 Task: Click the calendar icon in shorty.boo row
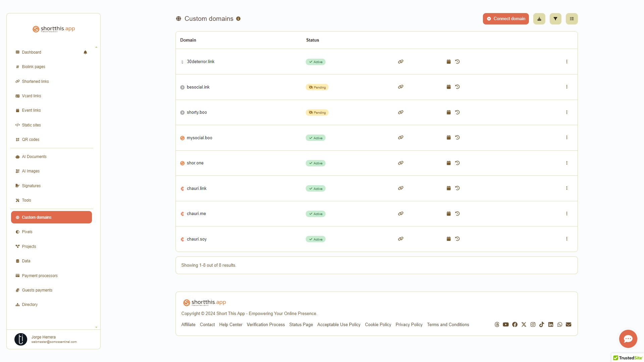coord(449,112)
